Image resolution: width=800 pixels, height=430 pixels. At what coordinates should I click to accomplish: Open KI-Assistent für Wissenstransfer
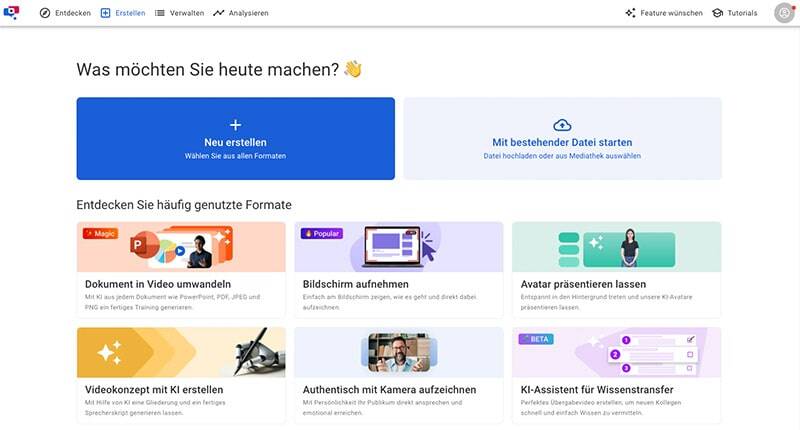(616, 375)
